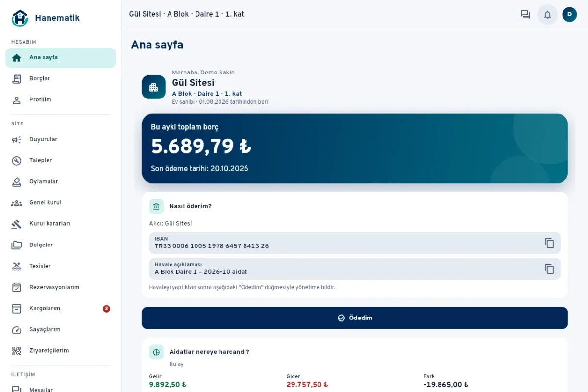The width and height of the screenshot is (588, 392).
Task: Click the Gelir amount 9.892,50 ₺
Action: pyautogui.click(x=168, y=385)
